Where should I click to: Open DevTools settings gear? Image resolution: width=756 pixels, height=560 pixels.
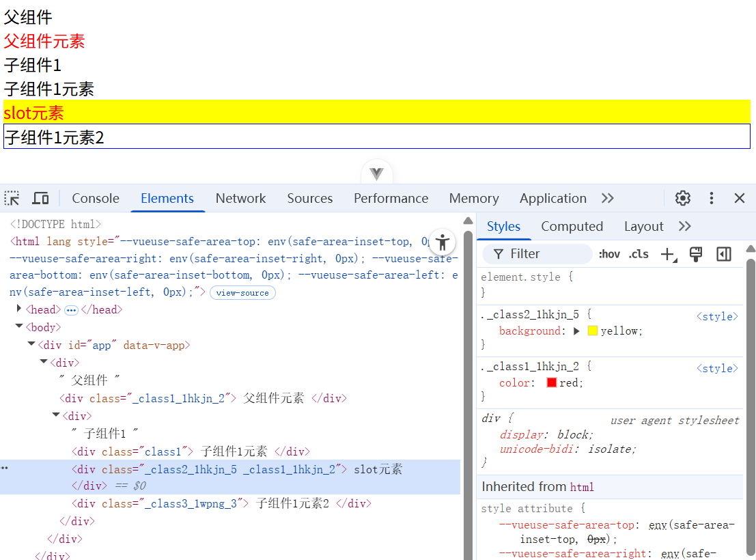[x=682, y=198]
